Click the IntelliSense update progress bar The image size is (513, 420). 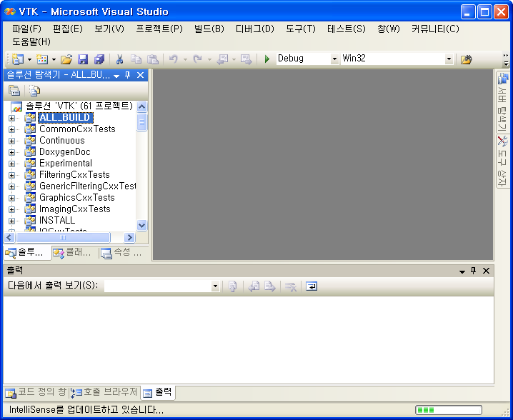click(x=449, y=410)
